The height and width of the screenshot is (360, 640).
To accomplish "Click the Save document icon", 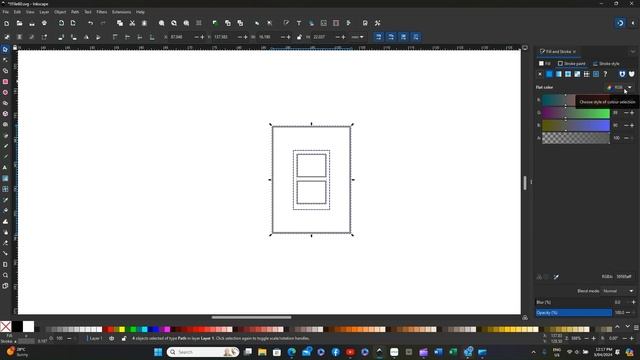I will [x=32, y=23].
